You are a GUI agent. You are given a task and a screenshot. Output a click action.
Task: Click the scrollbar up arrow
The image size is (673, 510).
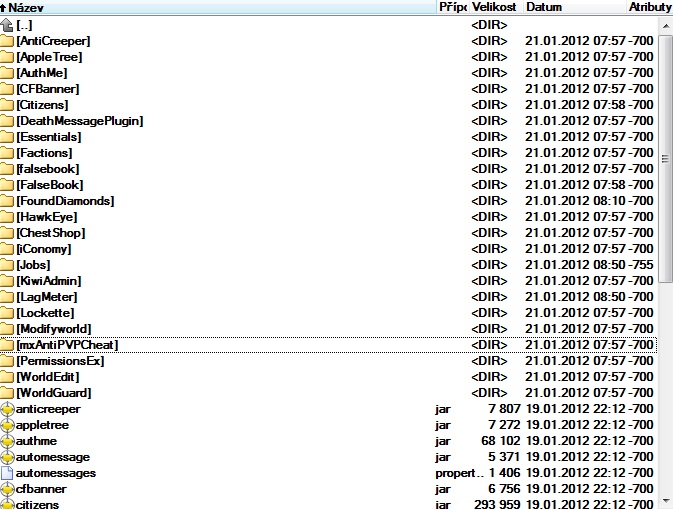click(x=665, y=26)
